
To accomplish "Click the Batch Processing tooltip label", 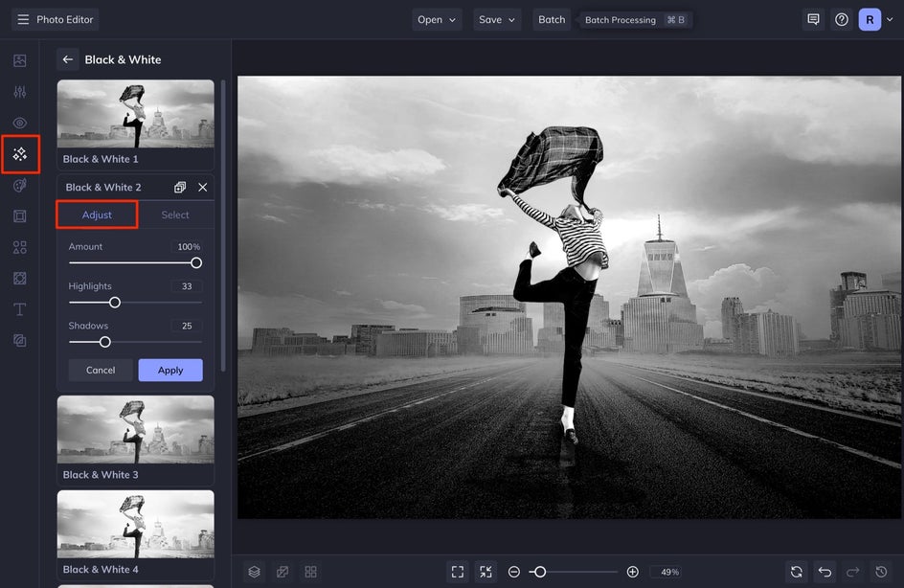I will pyautogui.click(x=621, y=19).
